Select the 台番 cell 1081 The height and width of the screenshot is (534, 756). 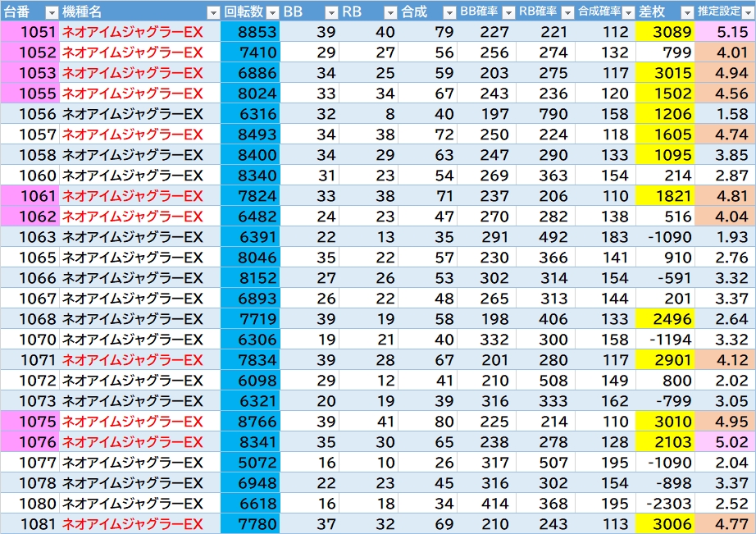click(x=30, y=524)
